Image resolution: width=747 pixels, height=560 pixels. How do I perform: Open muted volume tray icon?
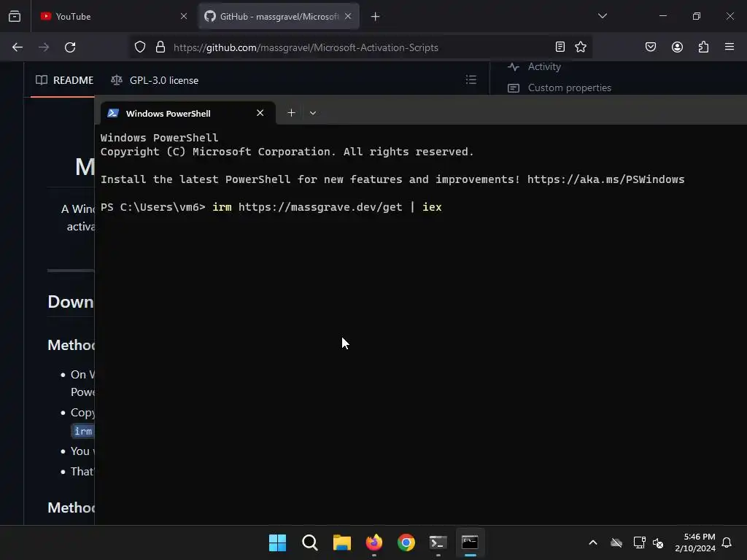(x=659, y=542)
